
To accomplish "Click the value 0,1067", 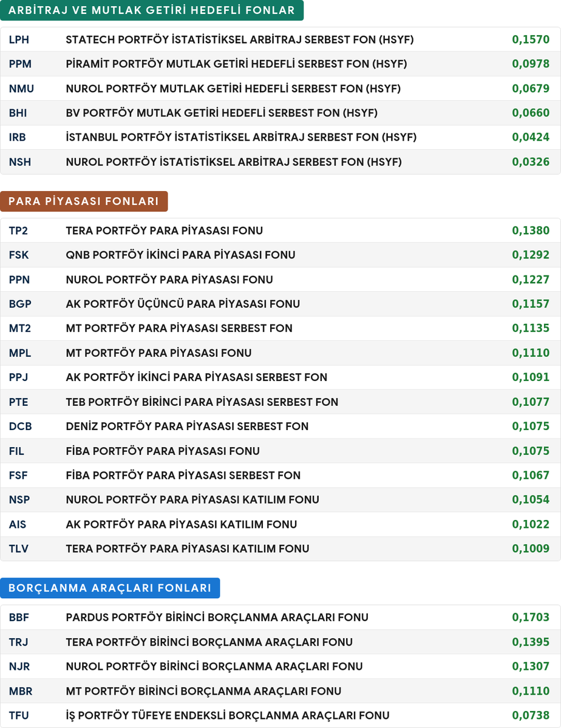I will click(x=531, y=476).
